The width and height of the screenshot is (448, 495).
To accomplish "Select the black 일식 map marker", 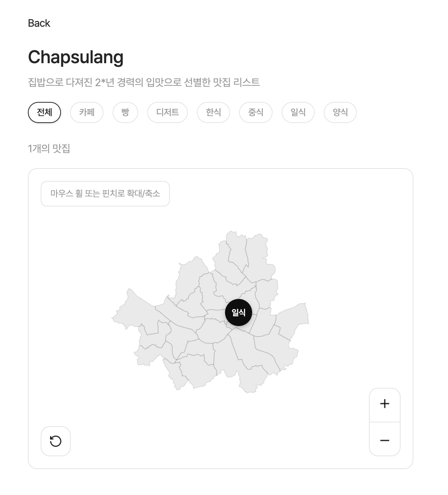I will (238, 313).
